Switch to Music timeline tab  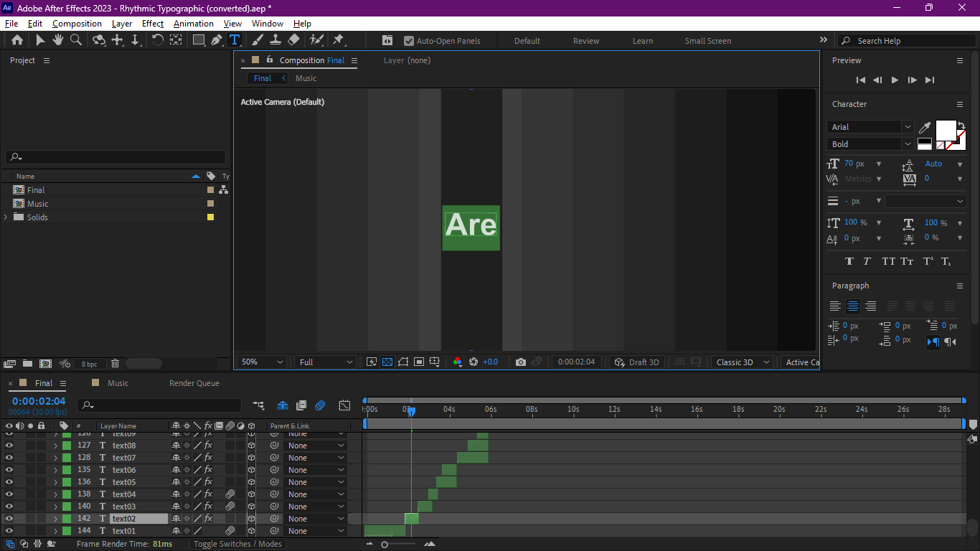118,383
